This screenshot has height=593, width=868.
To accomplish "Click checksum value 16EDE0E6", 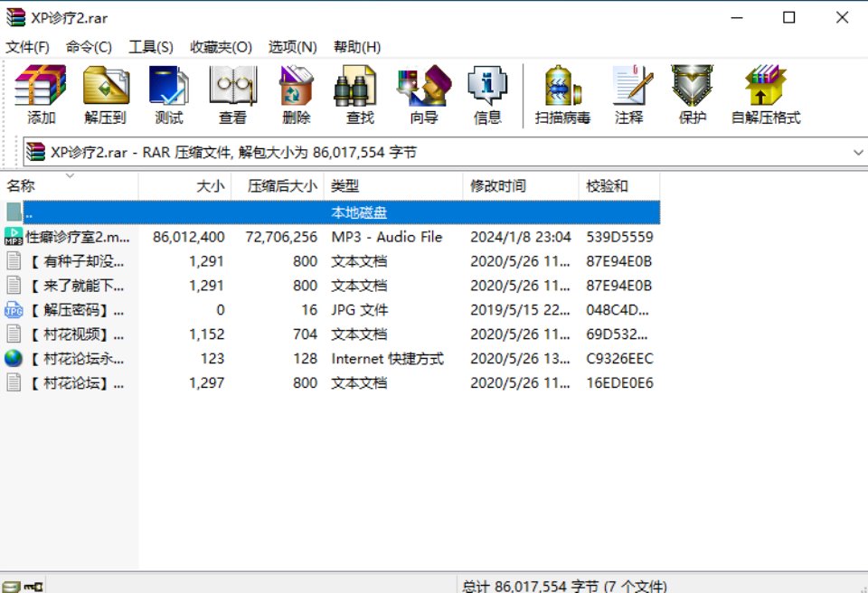I will pos(619,382).
